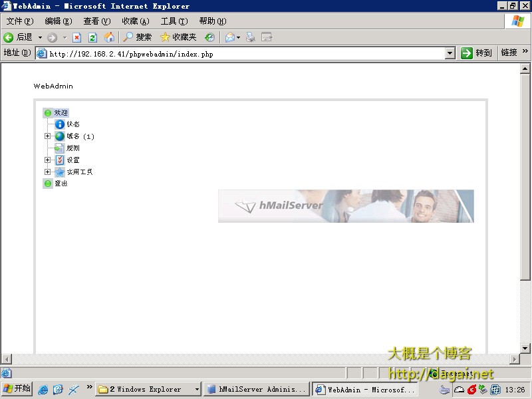The width and height of the screenshot is (532, 399).
Task: Switch to hMailServer Administrator taskbar button
Action: [256, 389]
